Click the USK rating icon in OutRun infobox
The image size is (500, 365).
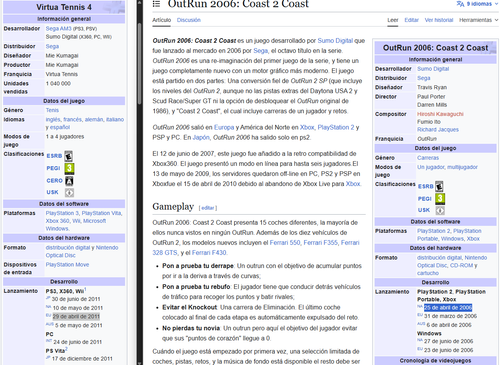tap(440, 210)
